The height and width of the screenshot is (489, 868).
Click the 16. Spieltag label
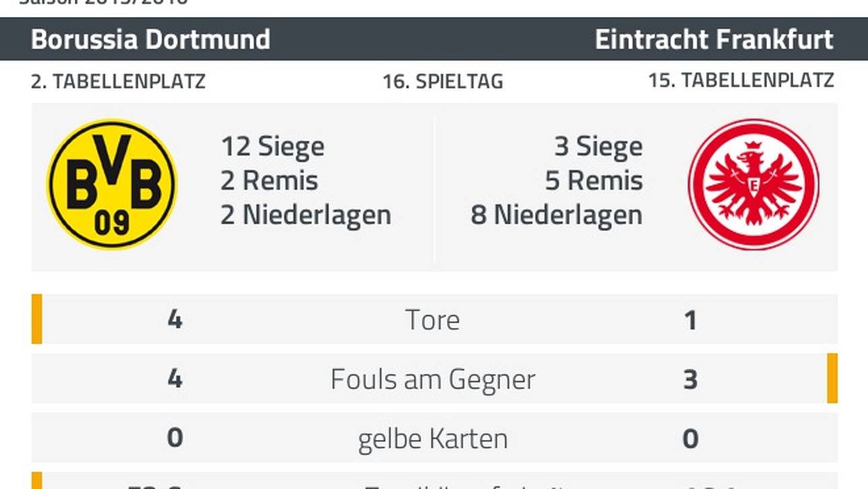click(x=443, y=82)
